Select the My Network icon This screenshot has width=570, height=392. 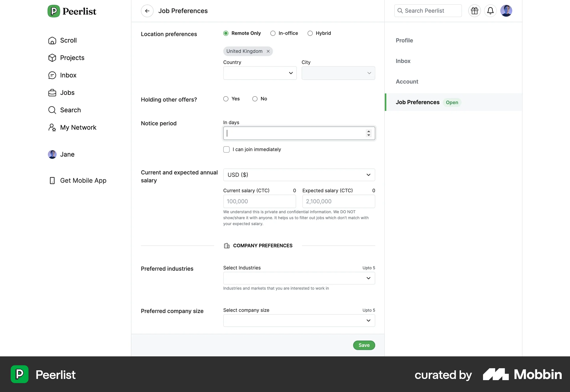point(52,127)
